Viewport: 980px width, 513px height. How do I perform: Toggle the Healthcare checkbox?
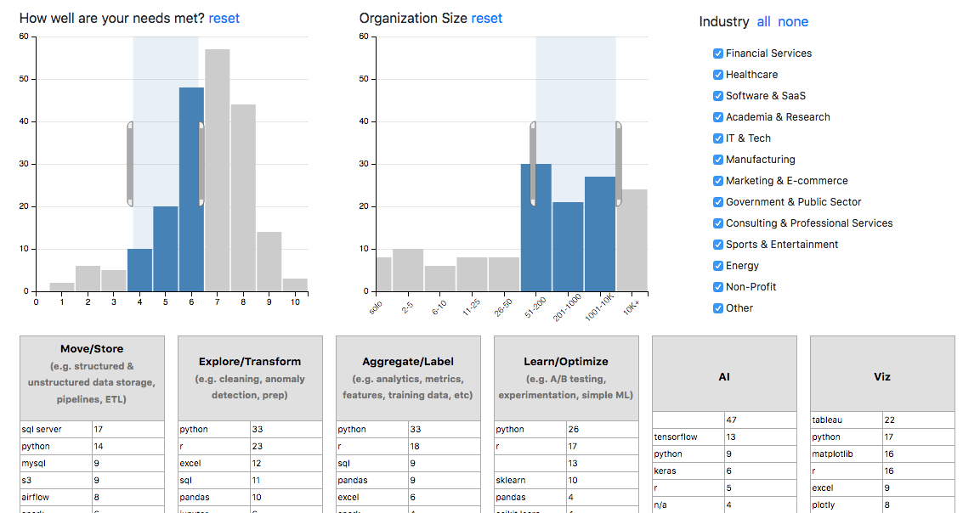click(x=718, y=75)
